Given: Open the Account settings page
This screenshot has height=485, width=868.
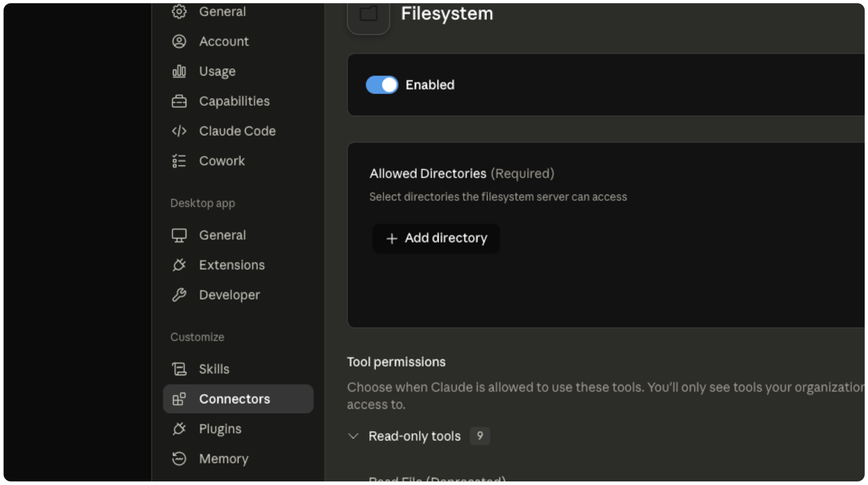Looking at the screenshot, I should coord(238,42).
